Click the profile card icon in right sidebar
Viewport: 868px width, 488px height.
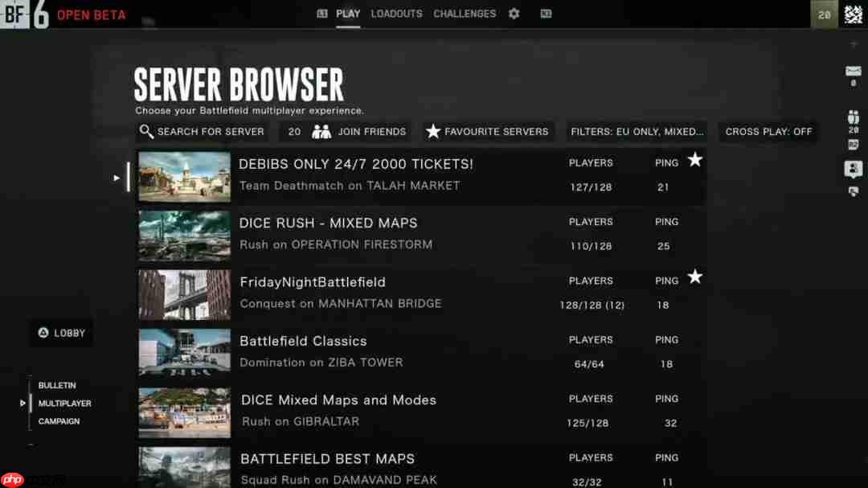[853, 168]
